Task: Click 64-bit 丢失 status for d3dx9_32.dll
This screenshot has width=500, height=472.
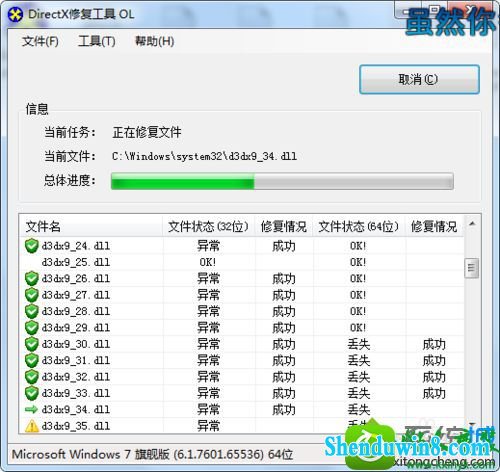Action: [x=359, y=377]
